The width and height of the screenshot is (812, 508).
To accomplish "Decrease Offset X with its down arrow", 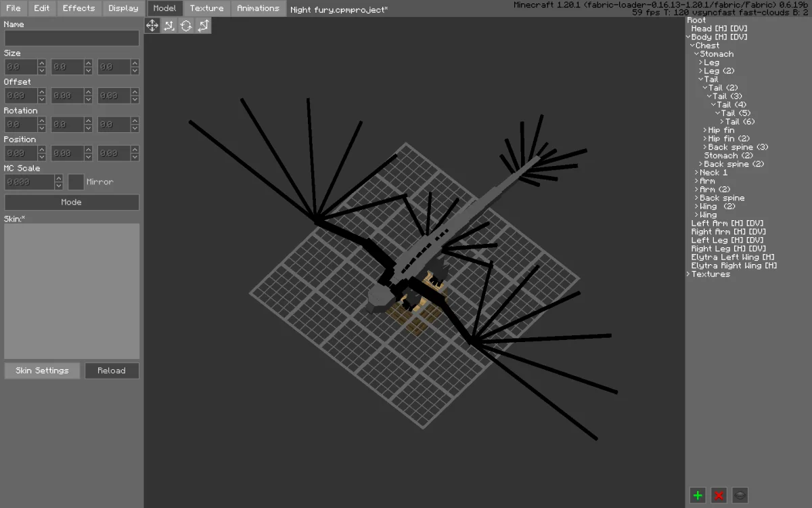I will pyautogui.click(x=41, y=100).
